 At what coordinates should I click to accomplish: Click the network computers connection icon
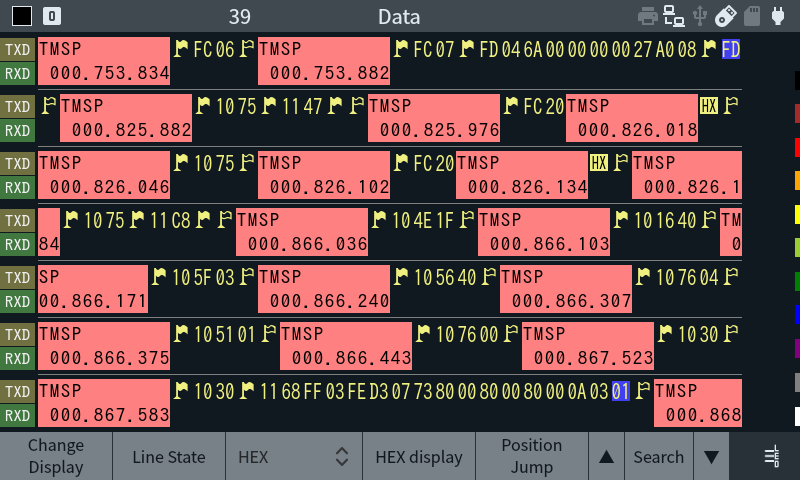tap(675, 16)
